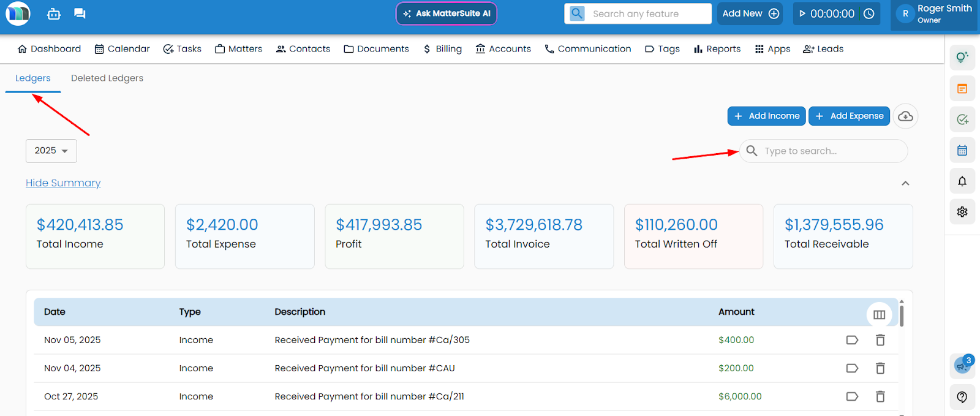Click the Add Expense button
980x416 pixels.
click(849, 116)
